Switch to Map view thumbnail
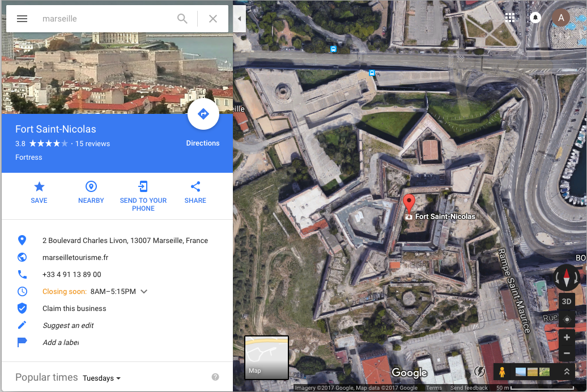The height and width of the screenshot is (392, 587). [266, 357]
